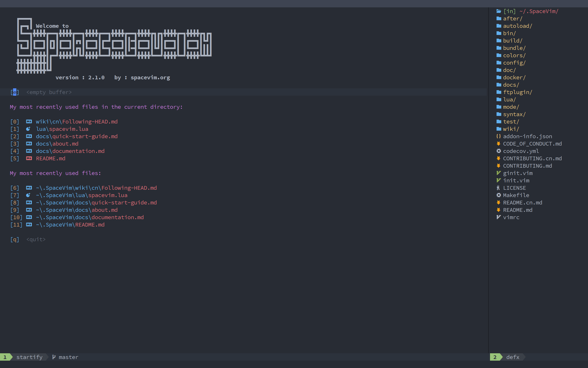
Task: Click the git branch icon in statusline
Action: 54,357
